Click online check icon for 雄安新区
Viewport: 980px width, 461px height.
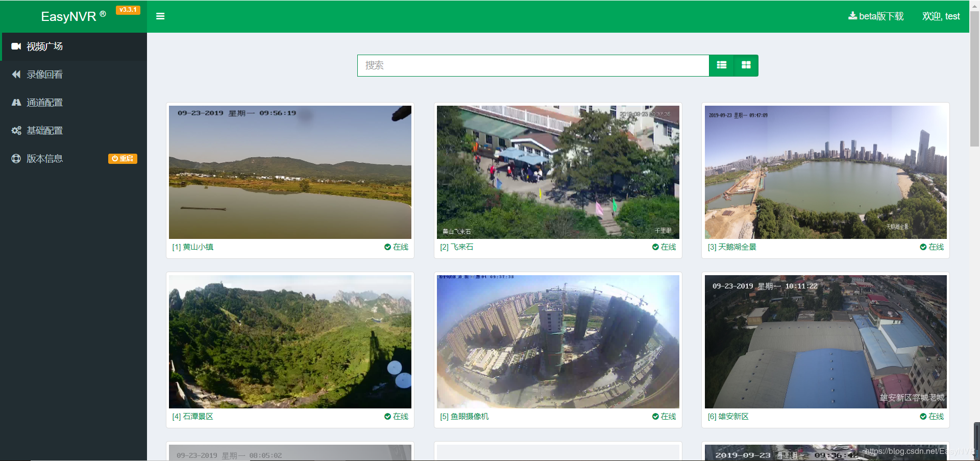point(923,417)
